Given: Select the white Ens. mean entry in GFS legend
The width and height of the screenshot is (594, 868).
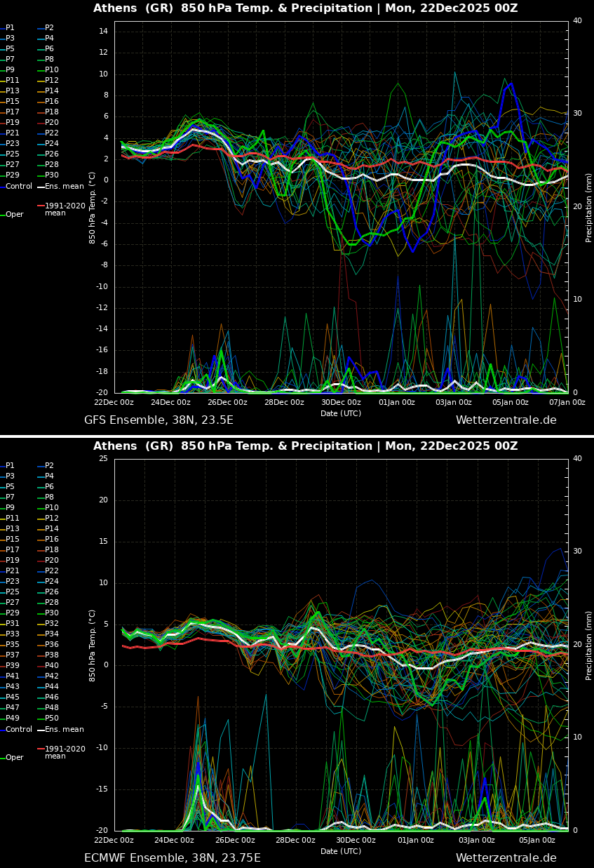Looking at the screenshot, I should pos(64,187).
